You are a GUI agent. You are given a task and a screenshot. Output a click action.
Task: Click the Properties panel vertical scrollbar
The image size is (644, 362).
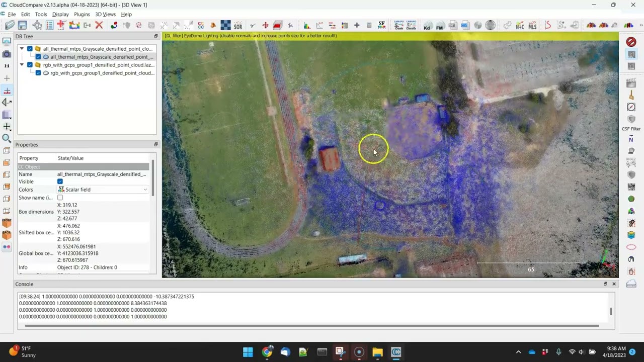pos(152,178)
